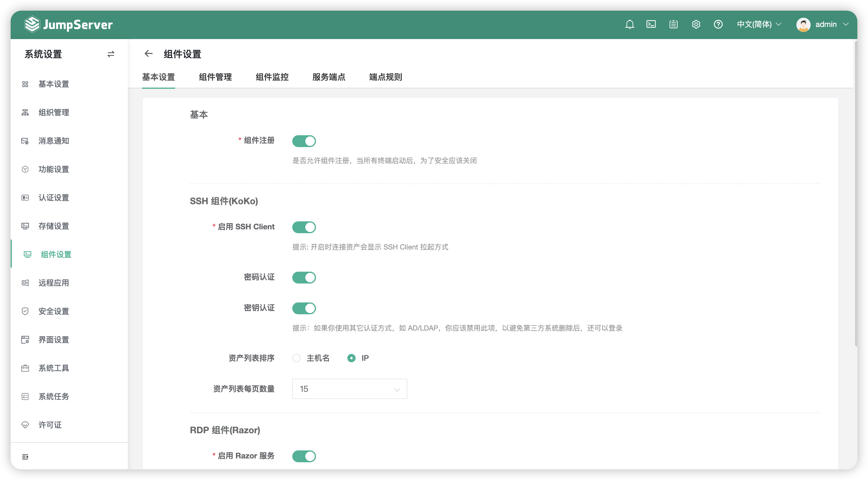The image size is (868, 480).
Task: Open 界面设置 in the sidebar
Action: click(69, 339)
